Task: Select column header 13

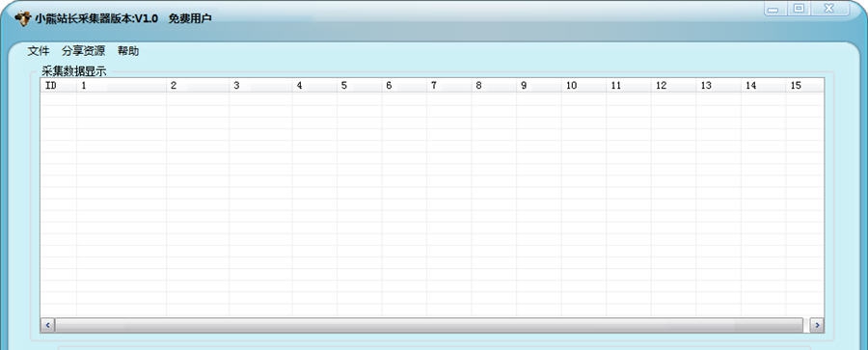Action: (x=718, y=85)
